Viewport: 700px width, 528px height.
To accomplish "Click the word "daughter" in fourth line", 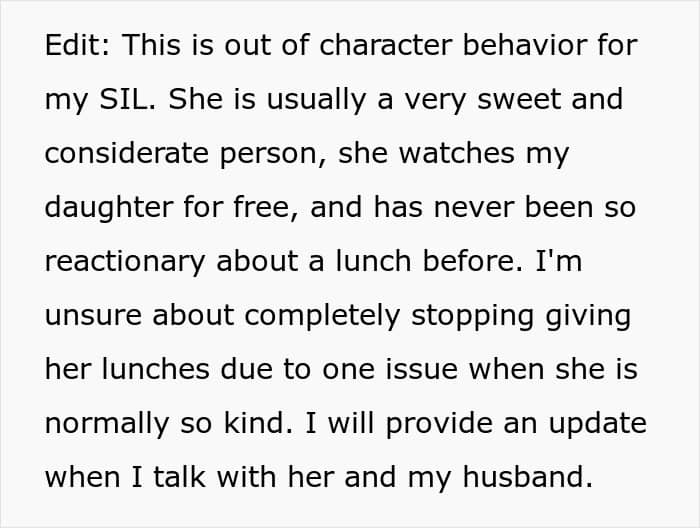I will click(108, 208).
